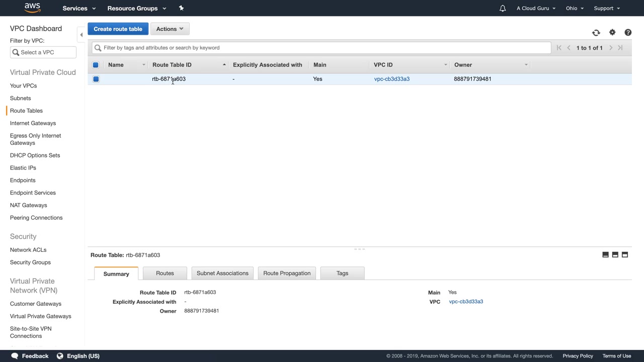Open the Actions dropdown
The image size is (644, 362).
pyautogui.click(x=170, y=29)
